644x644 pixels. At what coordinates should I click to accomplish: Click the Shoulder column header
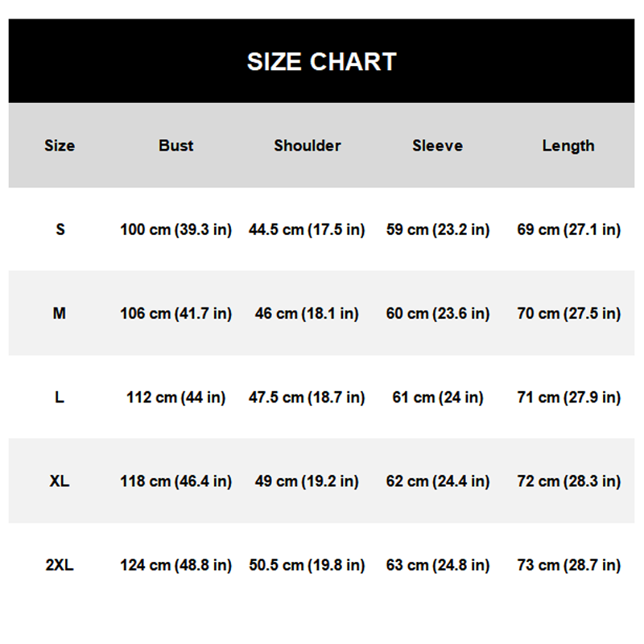pos(307,146)
